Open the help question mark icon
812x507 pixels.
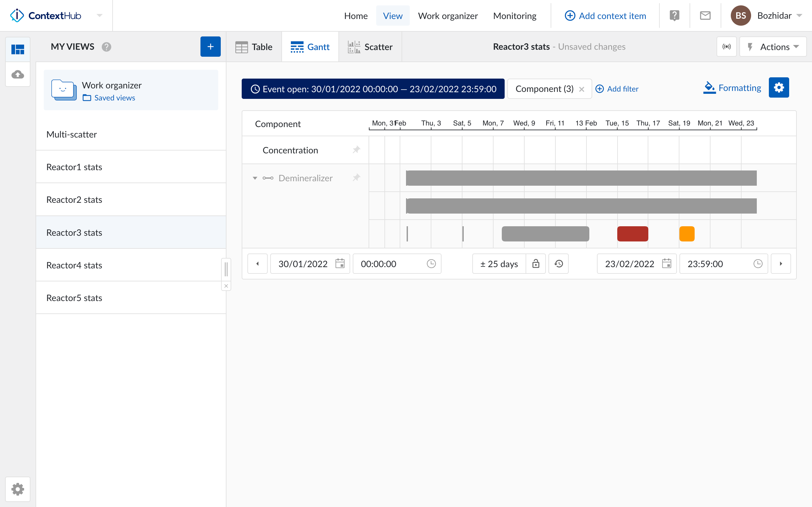pos(674,15)
